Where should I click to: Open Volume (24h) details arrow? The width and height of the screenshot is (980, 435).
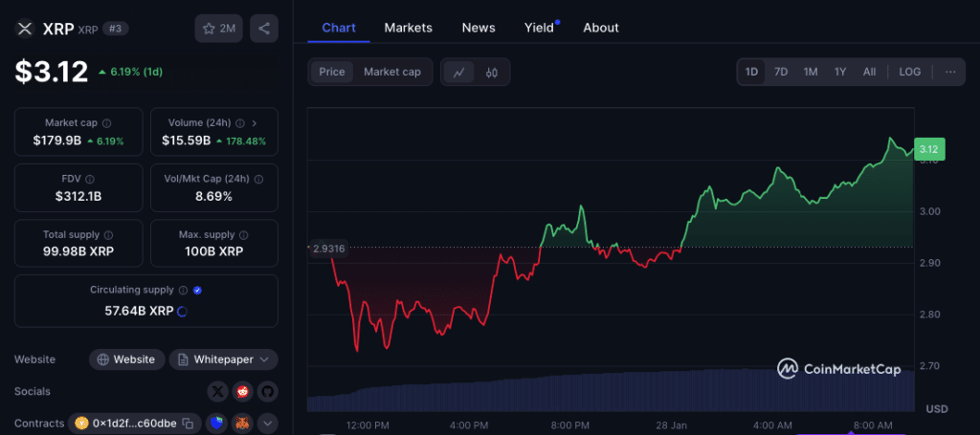pyautogui.click(x=255, y=123)
